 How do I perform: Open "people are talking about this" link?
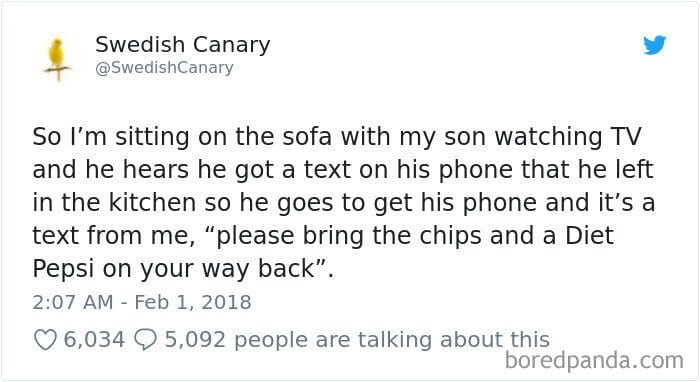pos(392,340)
